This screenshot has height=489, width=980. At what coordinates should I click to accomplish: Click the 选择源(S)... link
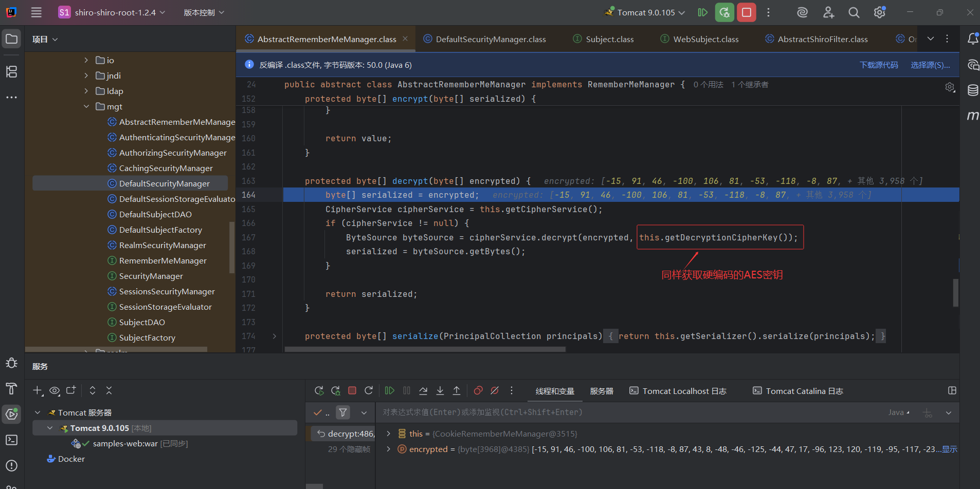coord(930,65)
